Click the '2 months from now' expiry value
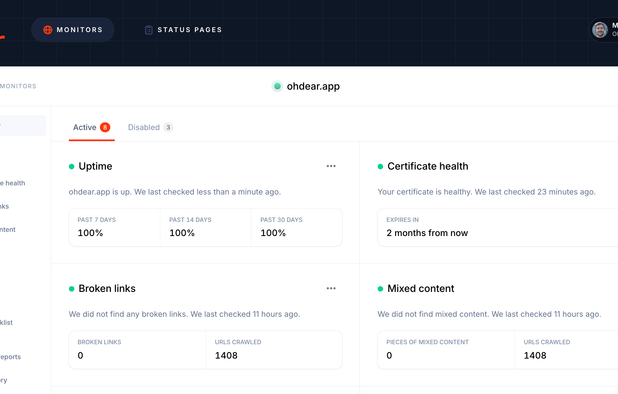Viewport: 618px width, 394px height. click(427, 233)
